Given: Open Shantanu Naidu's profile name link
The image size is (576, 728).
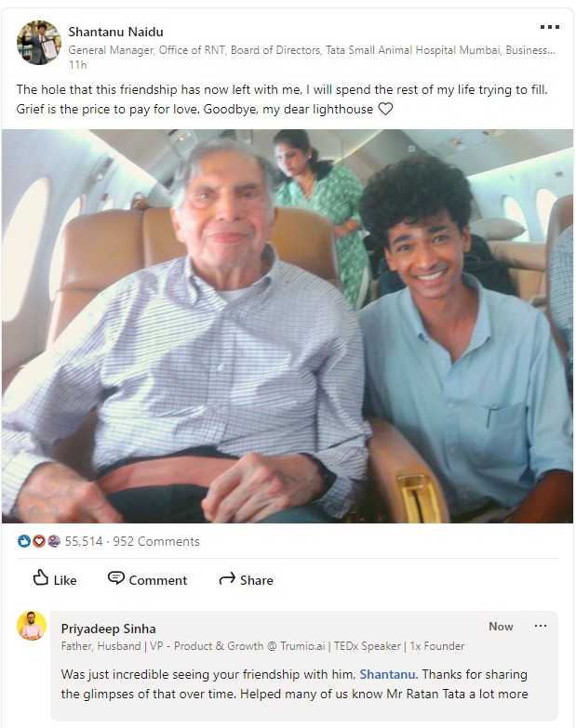Looking at the screenshot, I should (115, 32).
